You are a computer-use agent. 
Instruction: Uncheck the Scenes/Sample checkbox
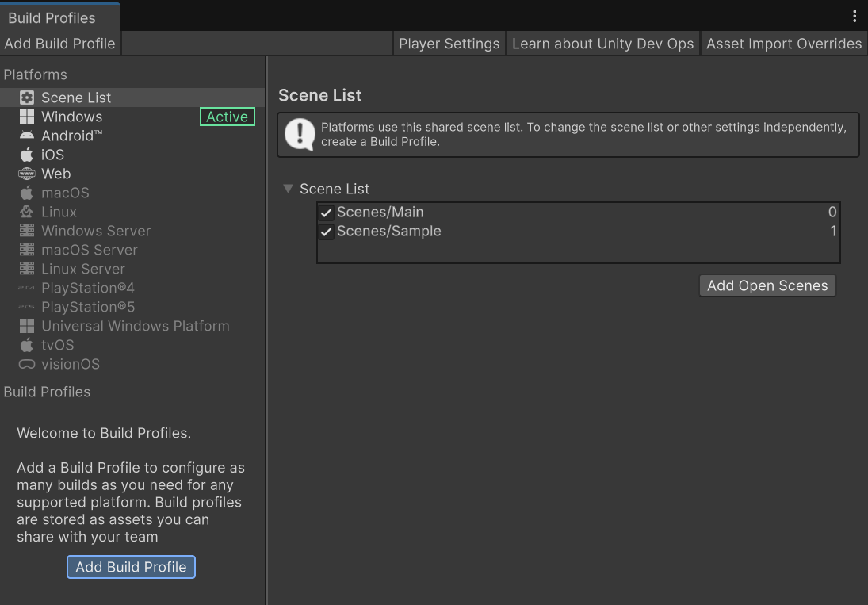click(326, 232)
